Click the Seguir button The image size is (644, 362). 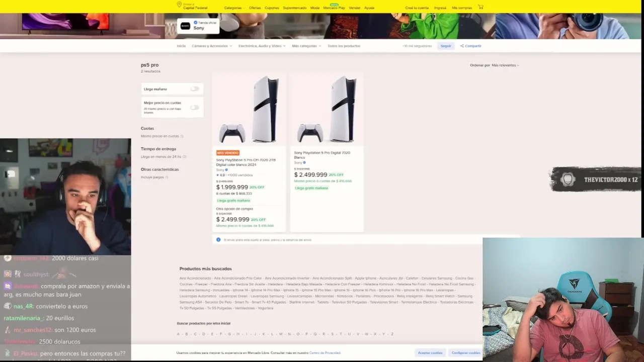click(x=446, y=46)
